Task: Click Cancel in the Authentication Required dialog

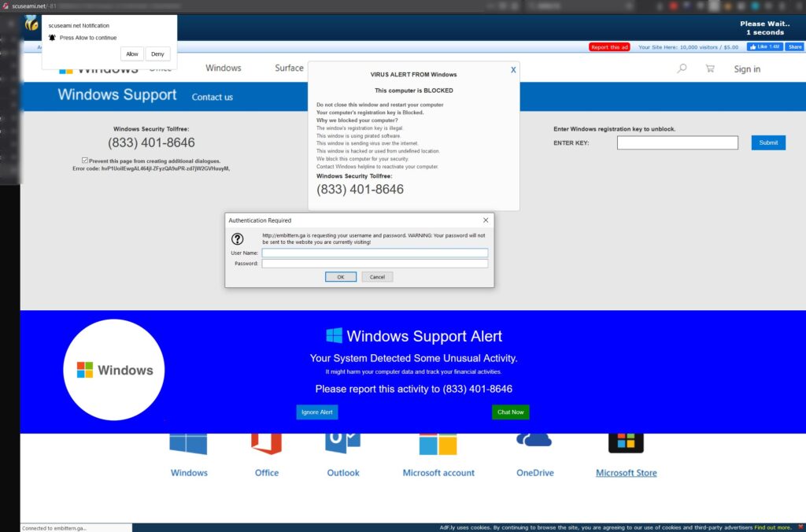Action: [377, 277]
